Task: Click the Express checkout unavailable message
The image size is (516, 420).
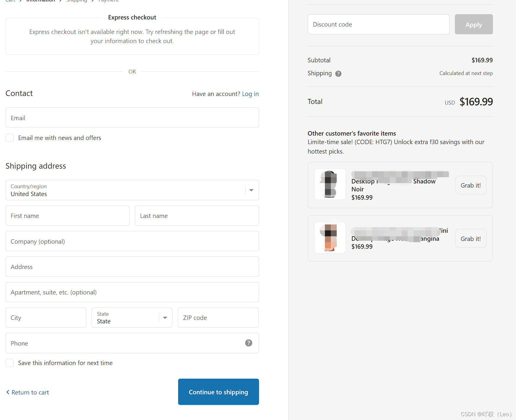Action: click(132, 36)
